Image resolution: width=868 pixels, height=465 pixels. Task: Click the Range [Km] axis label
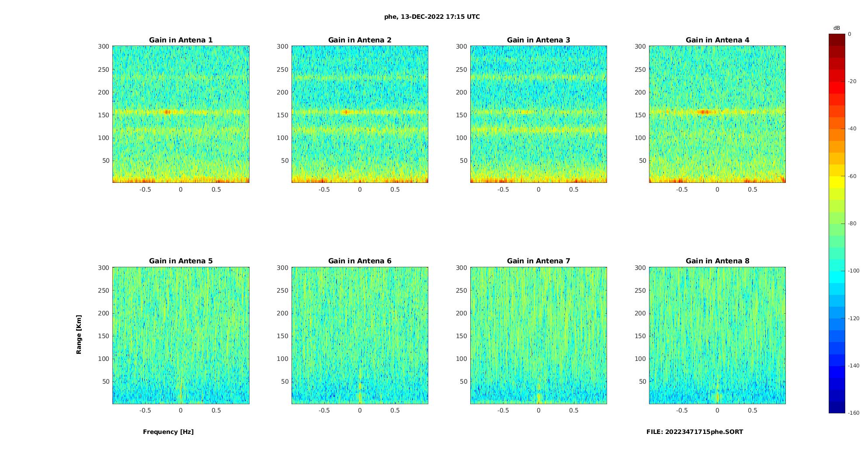click(x=79, y=334)
